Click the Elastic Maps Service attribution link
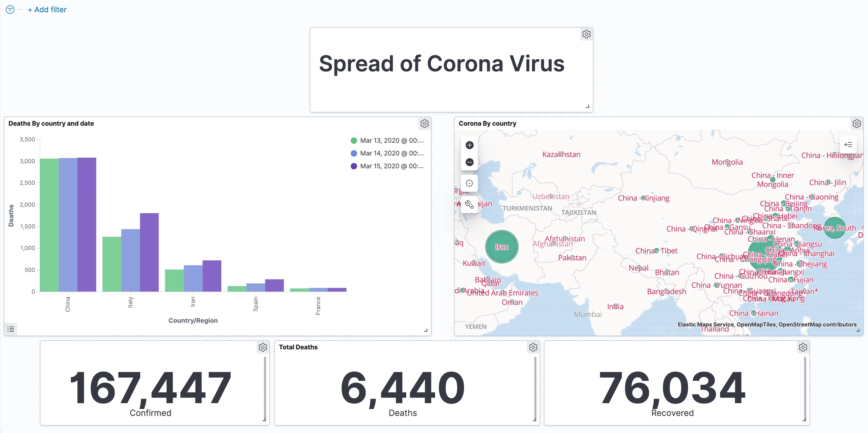868x433 pixels. tap(706, 324)
